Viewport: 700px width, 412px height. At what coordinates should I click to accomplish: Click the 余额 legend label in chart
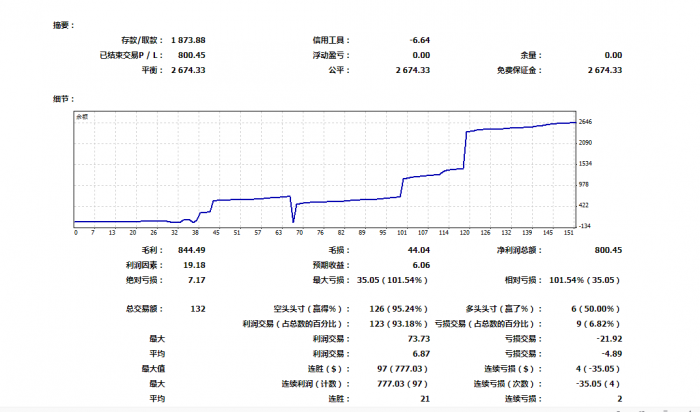[82, 117]
